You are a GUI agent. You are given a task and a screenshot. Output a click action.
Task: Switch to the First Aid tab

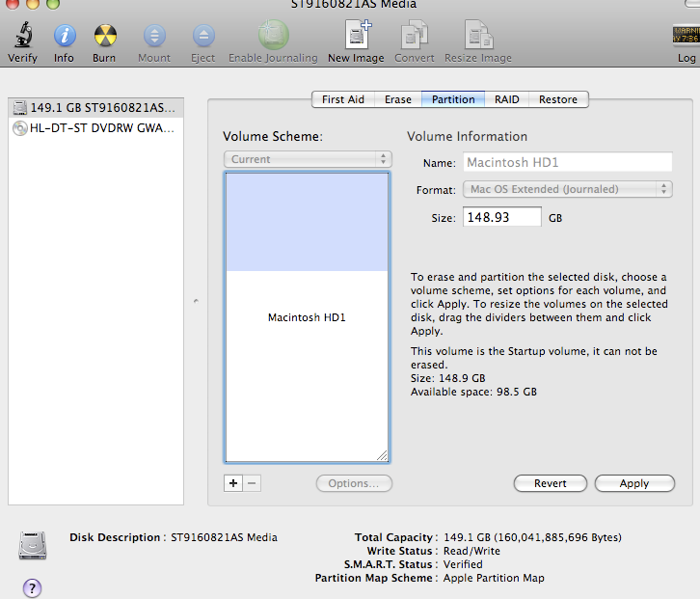[343, 99]
